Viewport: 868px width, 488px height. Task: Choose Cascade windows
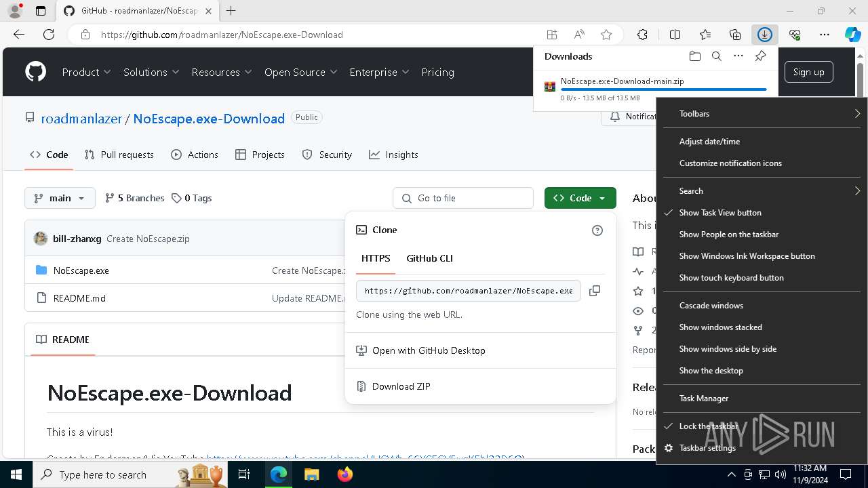click(762, 306)
